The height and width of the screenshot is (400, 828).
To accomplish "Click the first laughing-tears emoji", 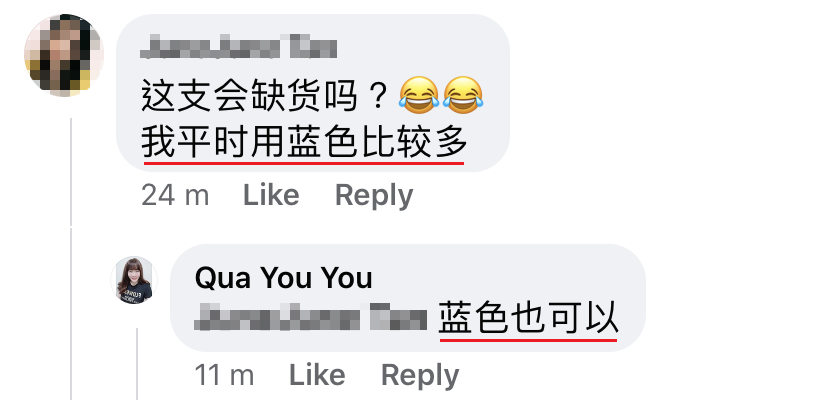I will (419, 95).
